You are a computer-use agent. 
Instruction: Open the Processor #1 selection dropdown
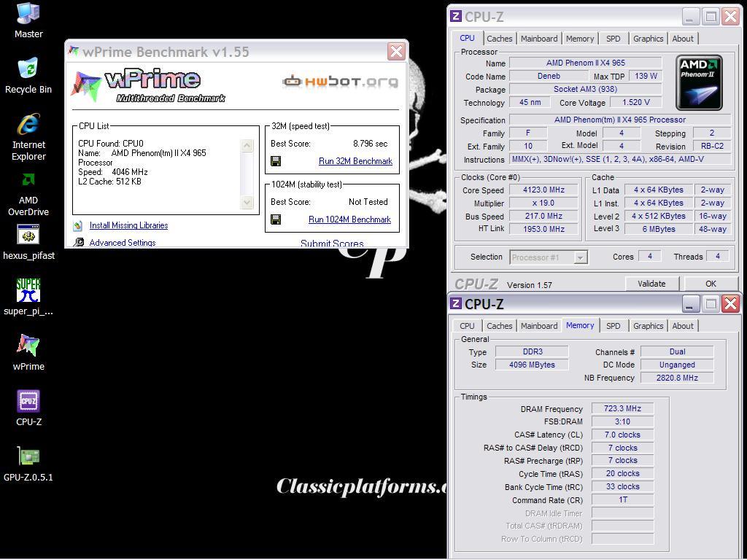click(x=549, y=257)
